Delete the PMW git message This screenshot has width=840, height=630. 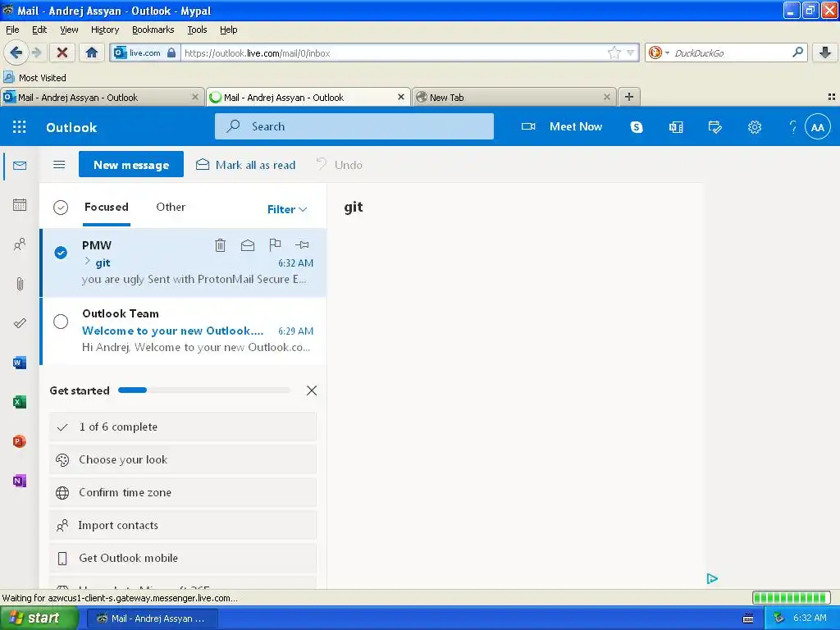pyautogui.click(x=220, y=245)
